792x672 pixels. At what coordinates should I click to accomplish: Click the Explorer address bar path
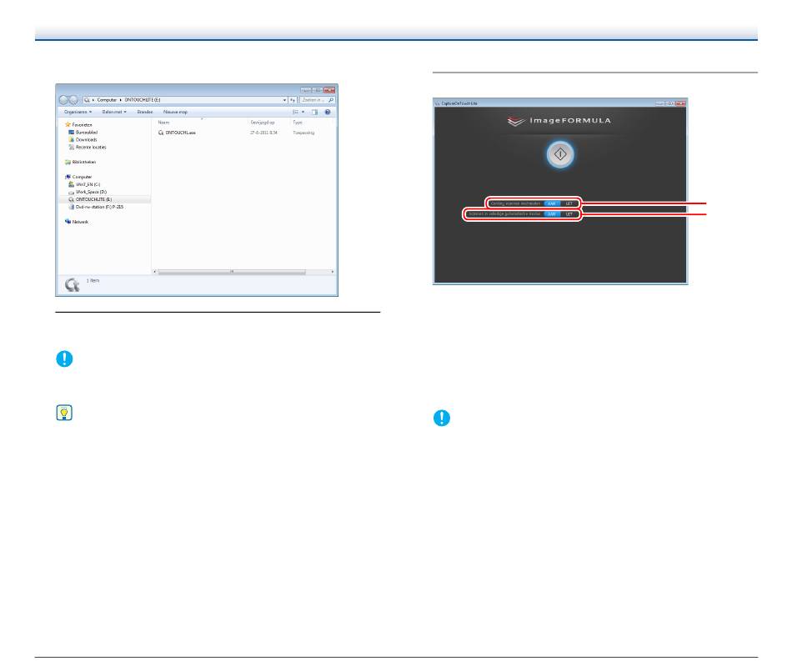click(185, 100)
